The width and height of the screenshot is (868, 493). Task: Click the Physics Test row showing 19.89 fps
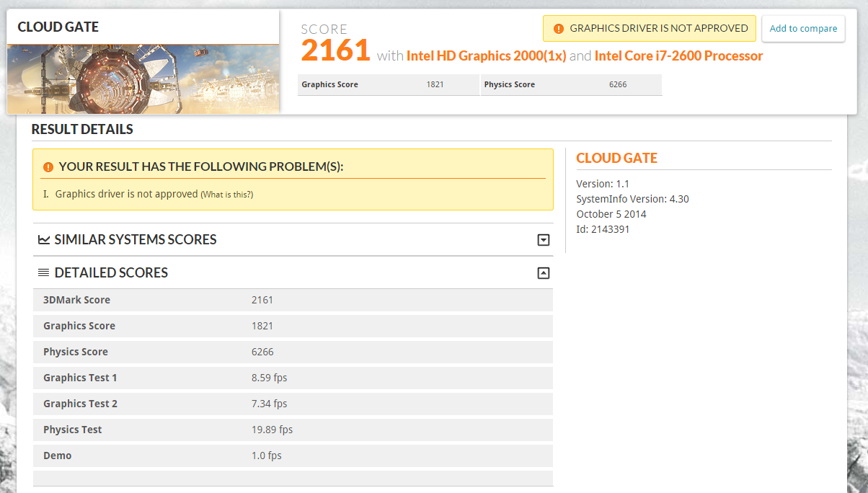click(x=292, y=430)
